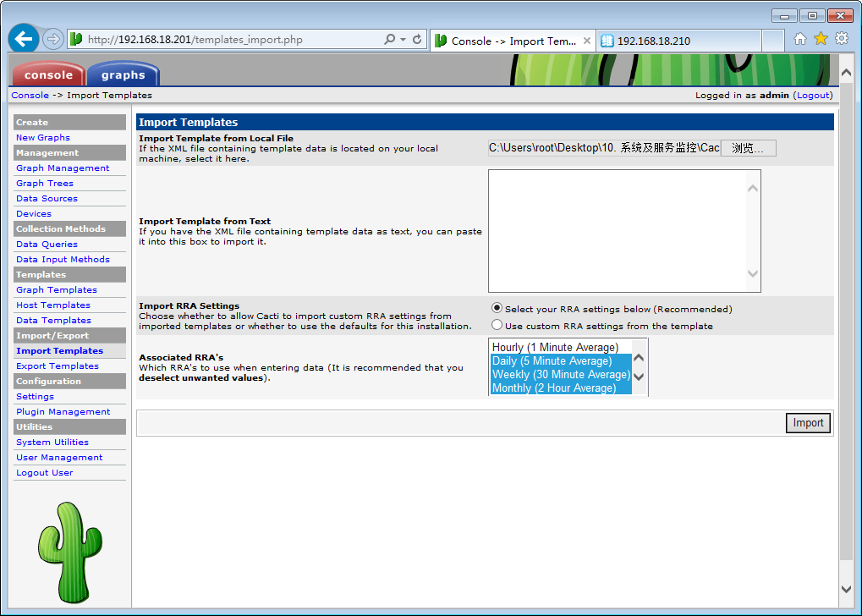This screenshot has height=616, width=862.
Task: Switch to the graphs tab
Action: pyautogui.click(x=124, y=74)
